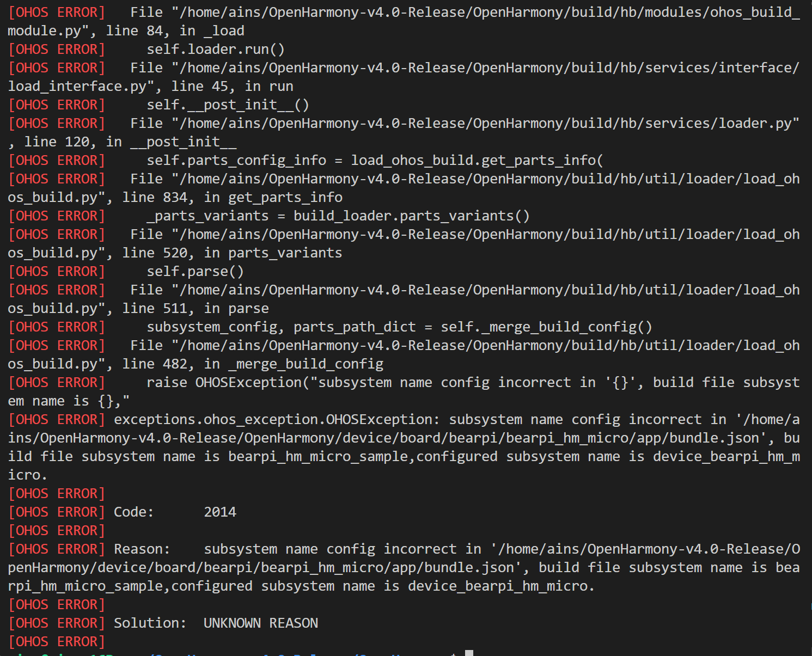Click "[OHOS ERROR]" tag beside "Code:"
Viewport: 812px width, 656px height.
coord(57,512)
